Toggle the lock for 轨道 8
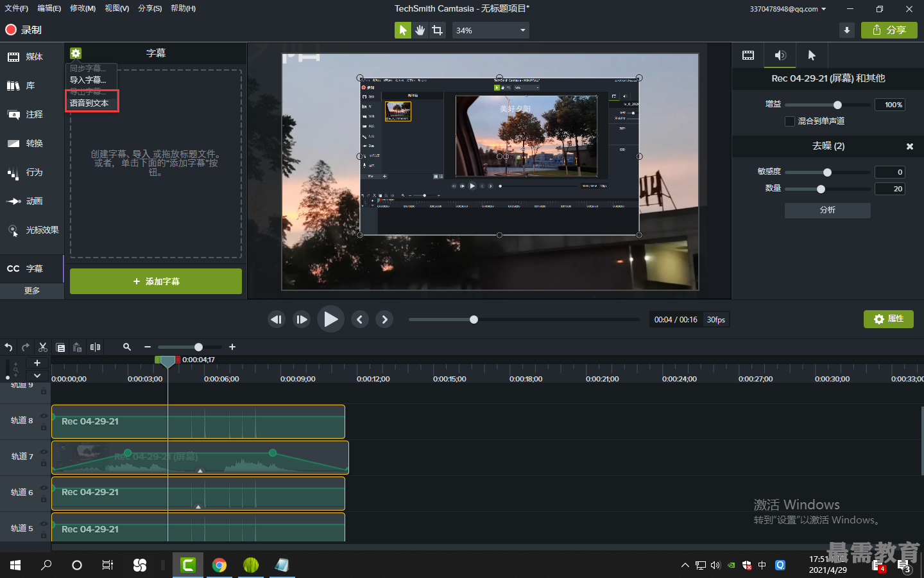The image size is (924, 578). click(44, 426)
